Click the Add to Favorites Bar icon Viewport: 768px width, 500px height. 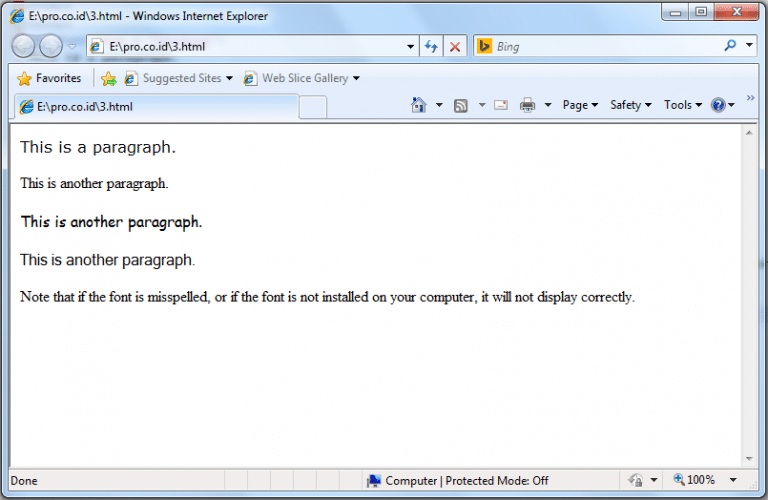point(109,78)
